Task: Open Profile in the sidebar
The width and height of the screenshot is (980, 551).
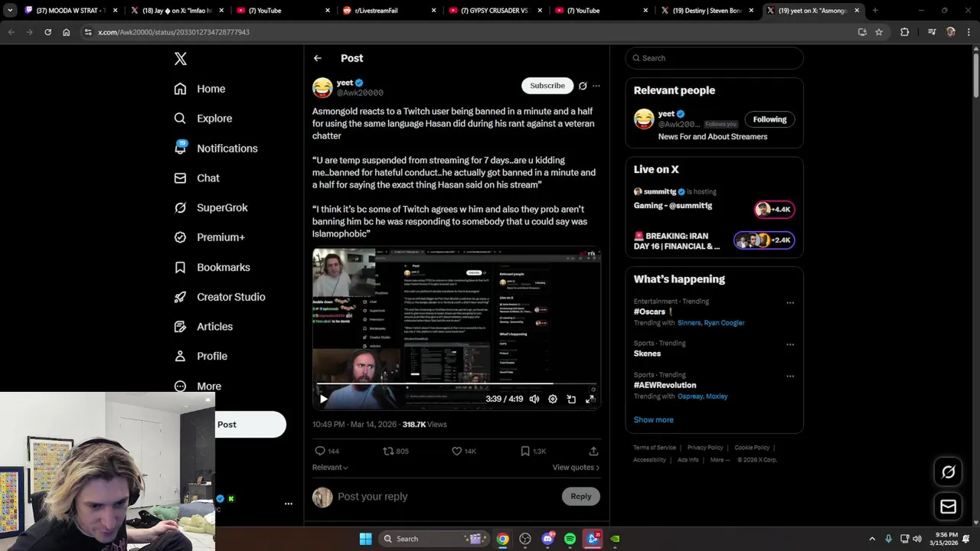Action: coord(201,356)
